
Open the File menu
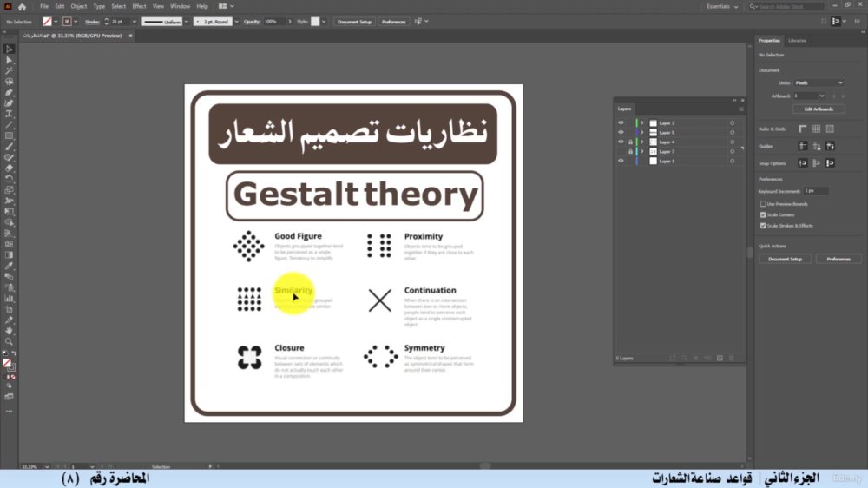[43, 7]
